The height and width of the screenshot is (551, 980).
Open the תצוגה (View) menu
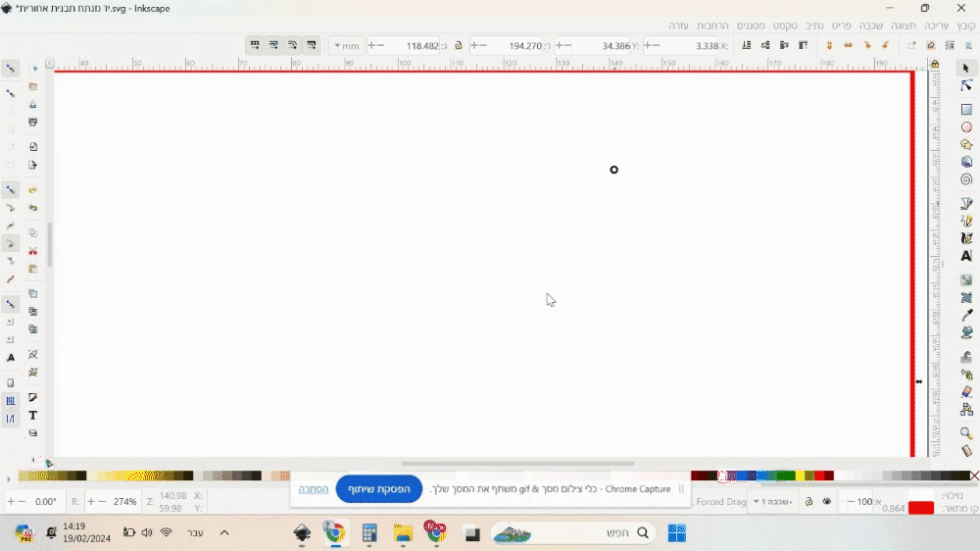click(x=904, y=25)
